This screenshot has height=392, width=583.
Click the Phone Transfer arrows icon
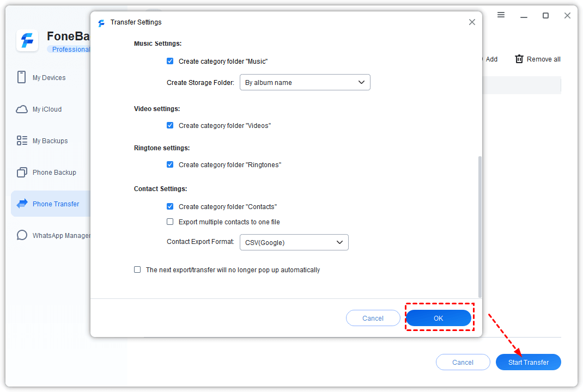(22, 204)
